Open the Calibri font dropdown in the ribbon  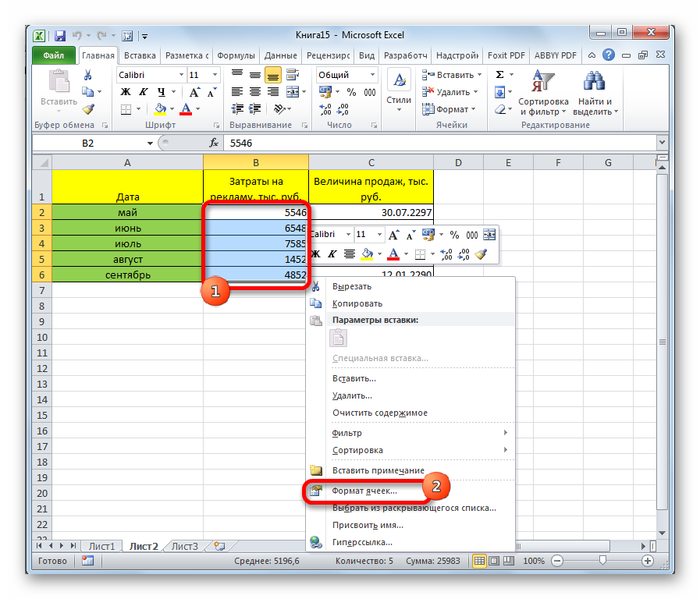coord(179,75)
